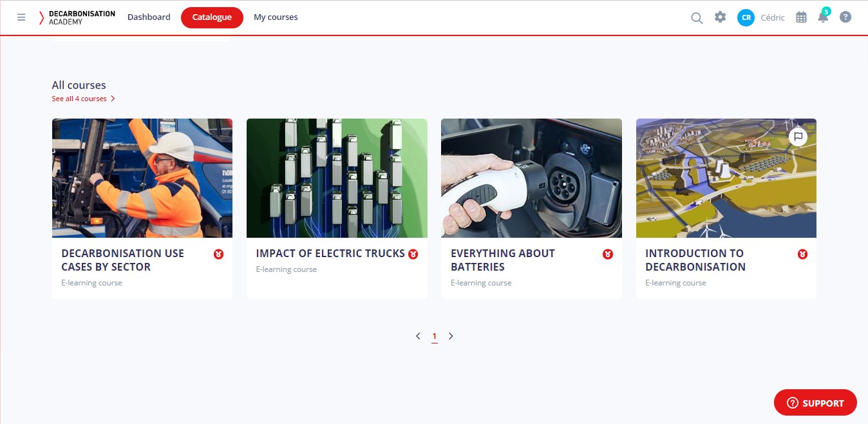
Task: Open the help question mark icon
Action: pyautogui.click(x=845, y=17)
